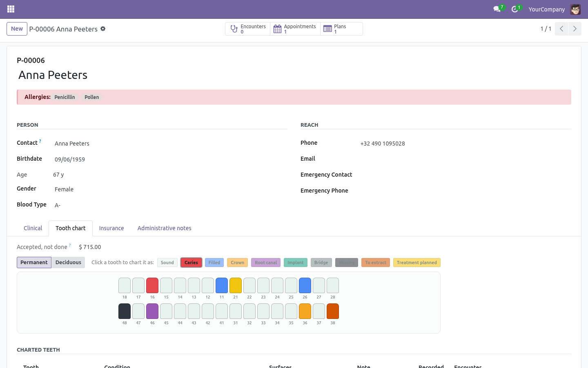Go to next record arrow
Image resolution: width=588 pixels, height=368 pixels.
[575, 29]
